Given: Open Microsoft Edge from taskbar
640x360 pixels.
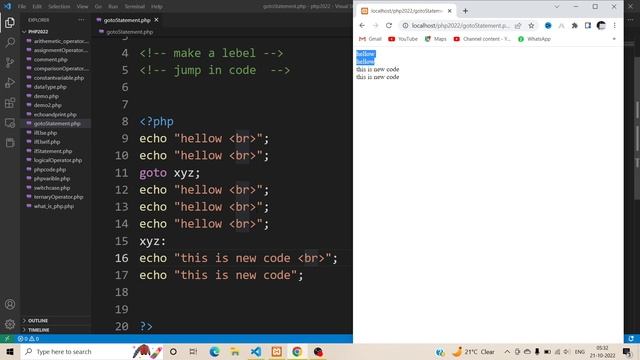Looking at the screenshot, I should pyautogui.click(x=214, y=351).
